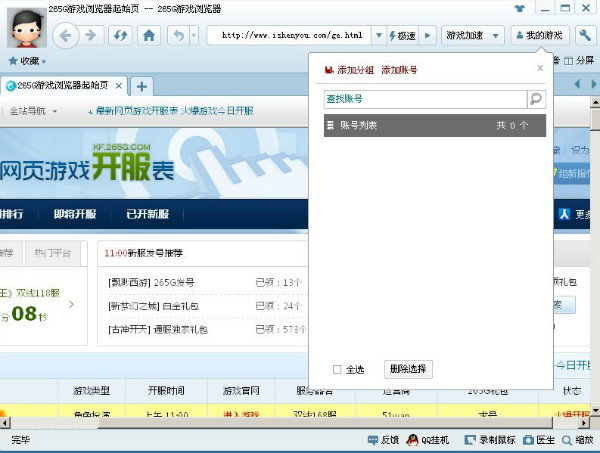Open the address bar history dropdown
Screen dimensions: 600x453
click(x=378, y=36)
